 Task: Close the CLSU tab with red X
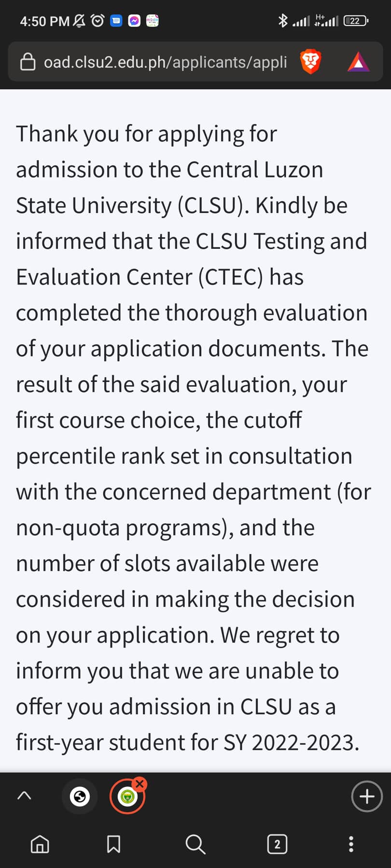(x=140, y=784)
